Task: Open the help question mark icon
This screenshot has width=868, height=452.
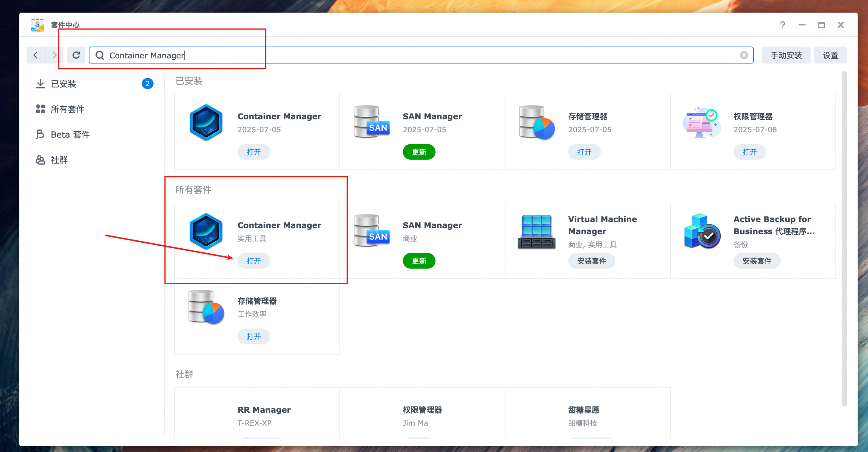Action: 783,25
